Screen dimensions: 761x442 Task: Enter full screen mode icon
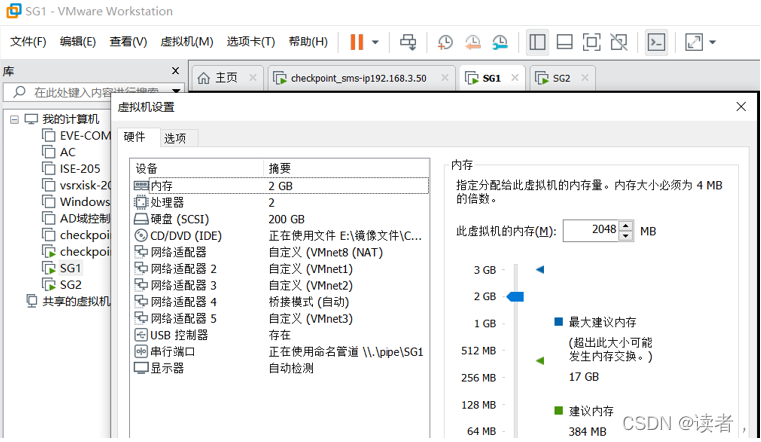pos(592,42)
